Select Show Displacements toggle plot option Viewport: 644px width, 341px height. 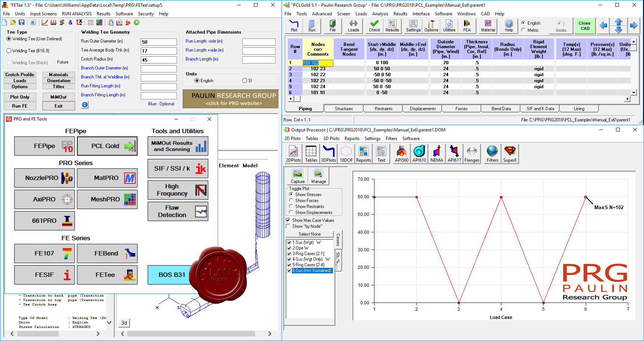(291, 213)
